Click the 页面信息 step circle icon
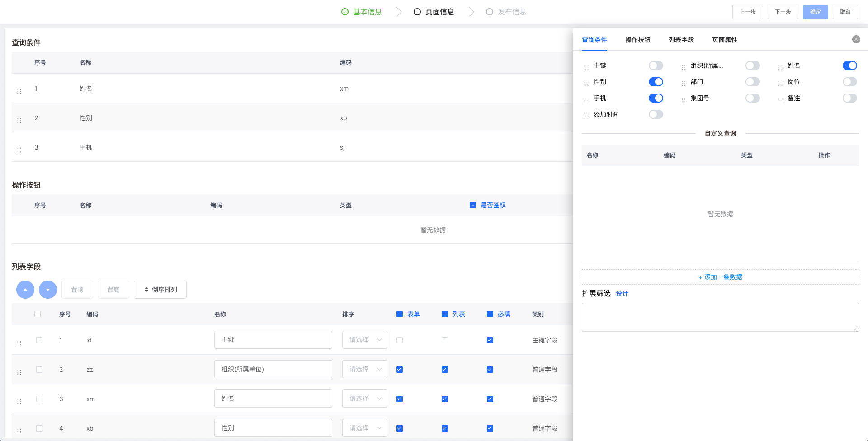Viewport: 868px width, 441px height. pos(417,12)
